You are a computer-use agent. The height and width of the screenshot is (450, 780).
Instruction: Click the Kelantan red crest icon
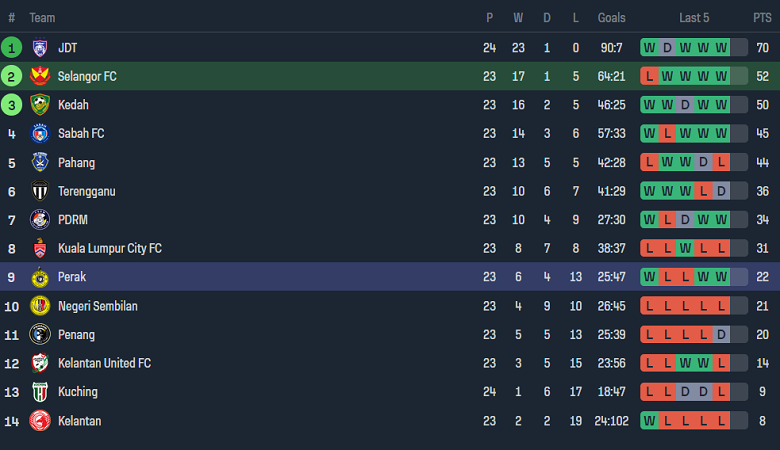click(40, 421)
